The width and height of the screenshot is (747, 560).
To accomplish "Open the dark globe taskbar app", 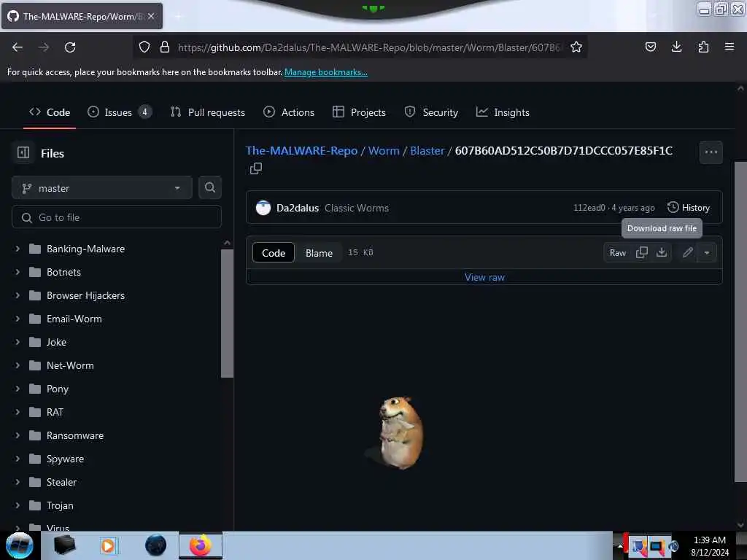I will (156, 545).
